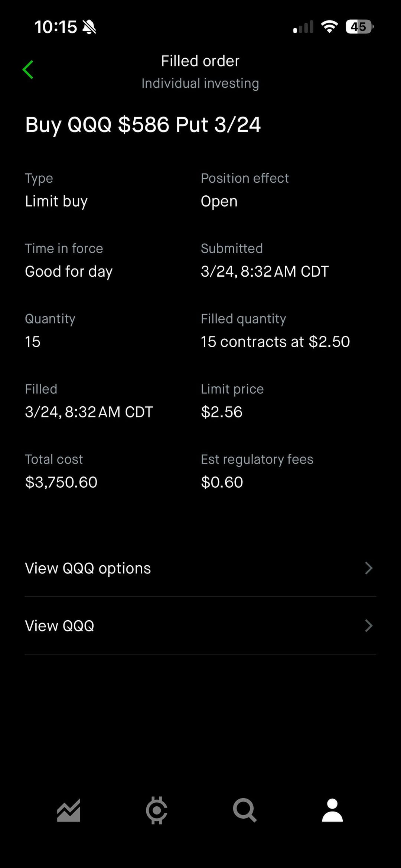Tap the Limit price $2.56 value
This screenshot has width=401, height=868.
tap(222, 412)
